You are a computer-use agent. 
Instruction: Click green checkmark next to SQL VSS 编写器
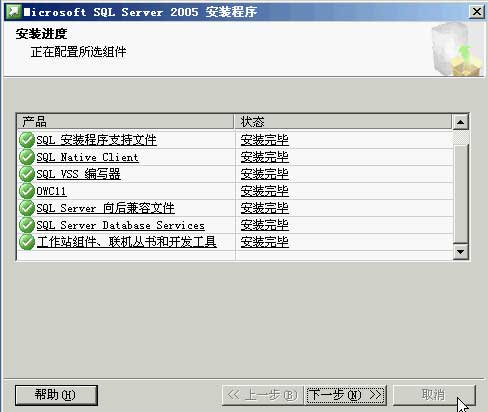27,174
